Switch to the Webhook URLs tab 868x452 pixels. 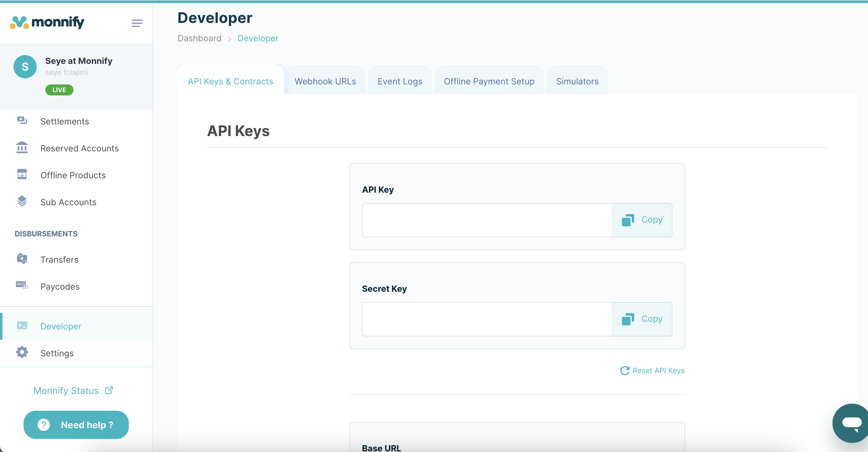pyautogui.click(x=325, y=82)
